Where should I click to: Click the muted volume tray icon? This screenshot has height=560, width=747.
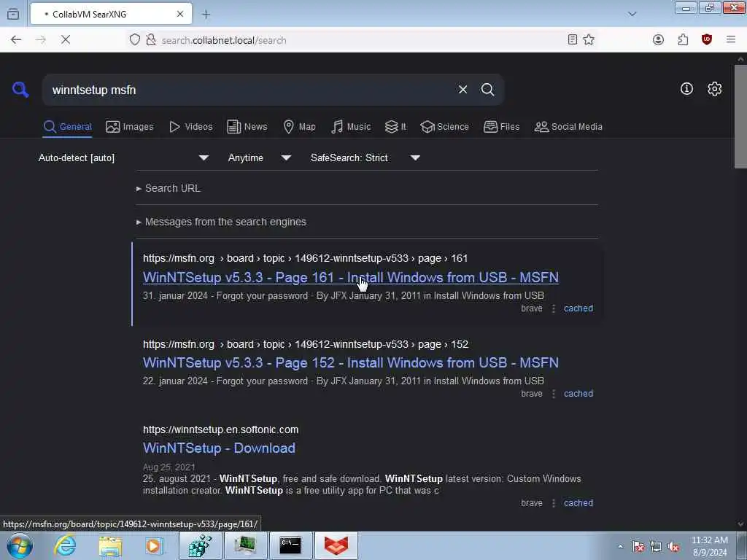673,547
